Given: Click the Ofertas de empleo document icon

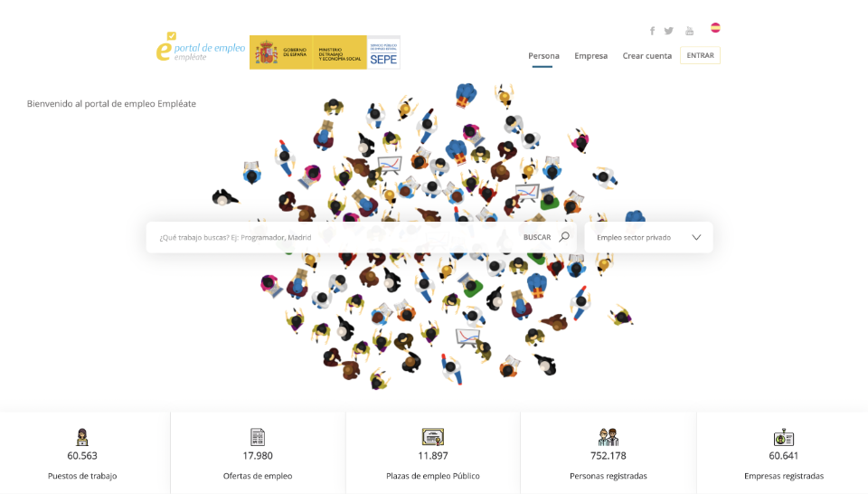Looking at the screenshot, I should point(258,437).
